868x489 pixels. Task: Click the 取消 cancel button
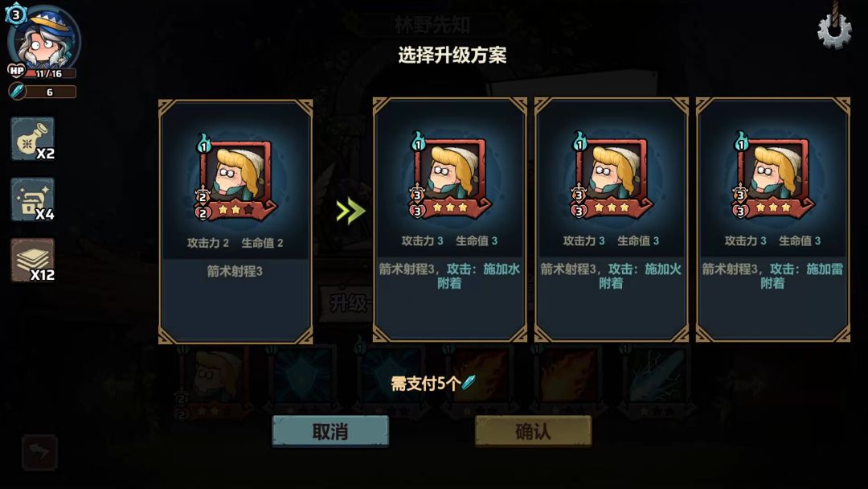pyautogui.click(x=330, y=431)
